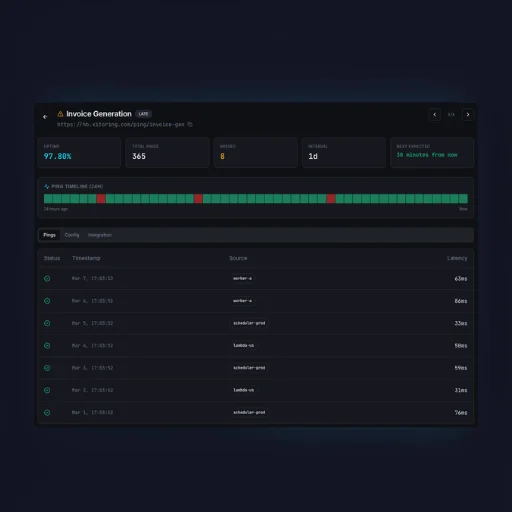Click the worker-a source tag for Mar 7
Viewport: 512px width, 512px height.
pos(242,278)
